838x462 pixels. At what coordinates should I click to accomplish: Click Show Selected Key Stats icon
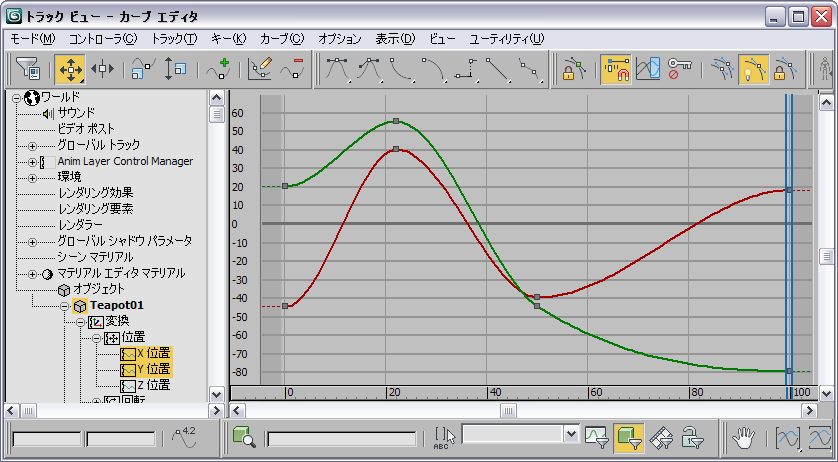pos(184,438)
